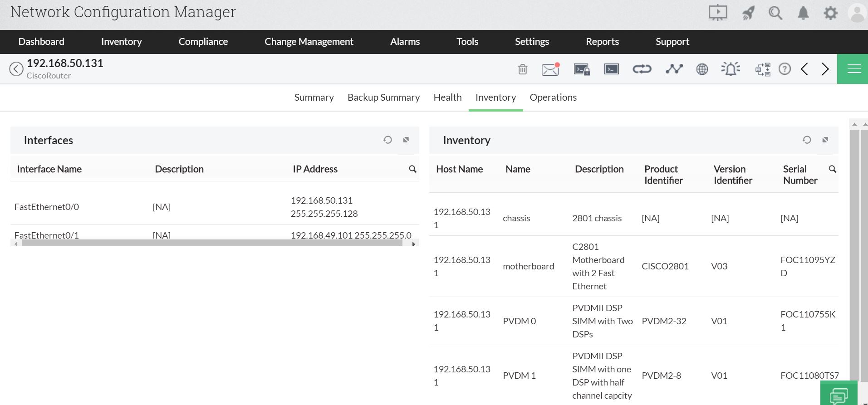The height and width of the screenshot is (405, 868).
Task: Open the green hamburger menu
Action: [854, 69]
